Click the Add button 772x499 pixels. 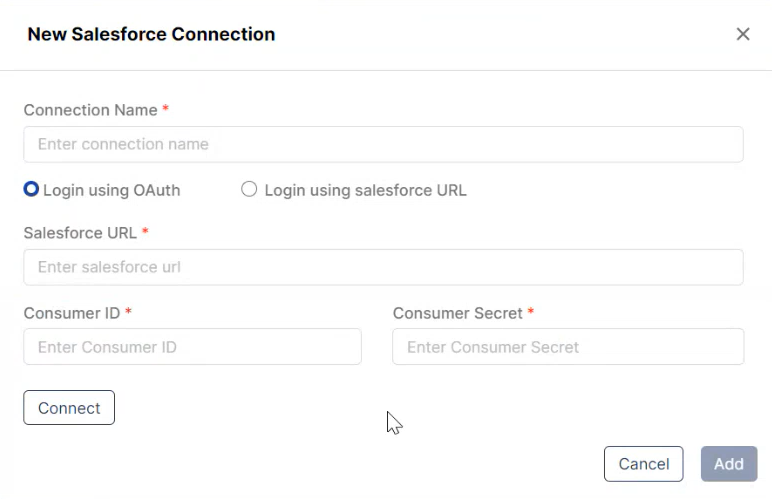point(728,464)
